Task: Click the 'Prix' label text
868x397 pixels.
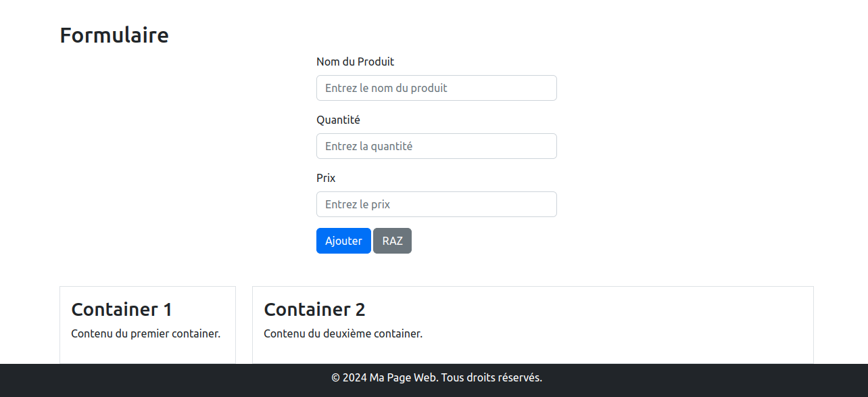Action: [326, 178]
